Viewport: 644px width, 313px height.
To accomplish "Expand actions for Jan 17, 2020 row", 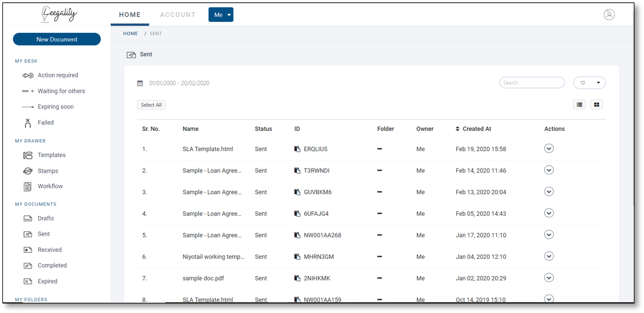I will tap(549, 234).
